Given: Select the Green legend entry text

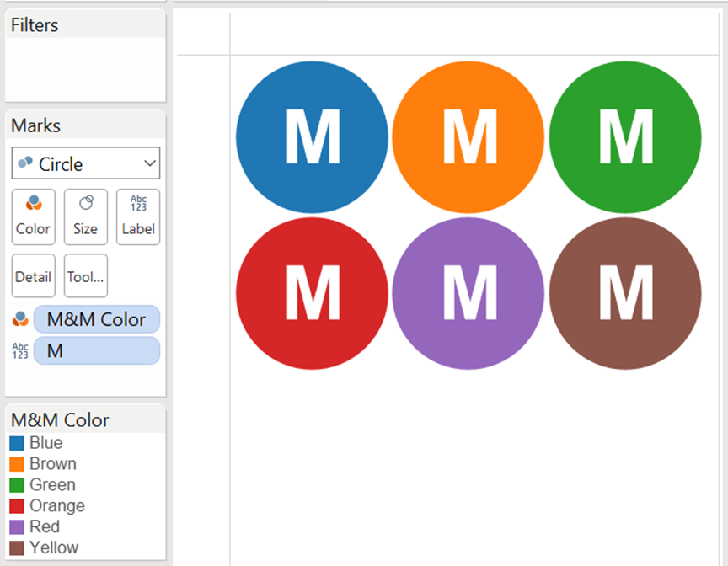Looking at the screenshot, I should 53,484.
